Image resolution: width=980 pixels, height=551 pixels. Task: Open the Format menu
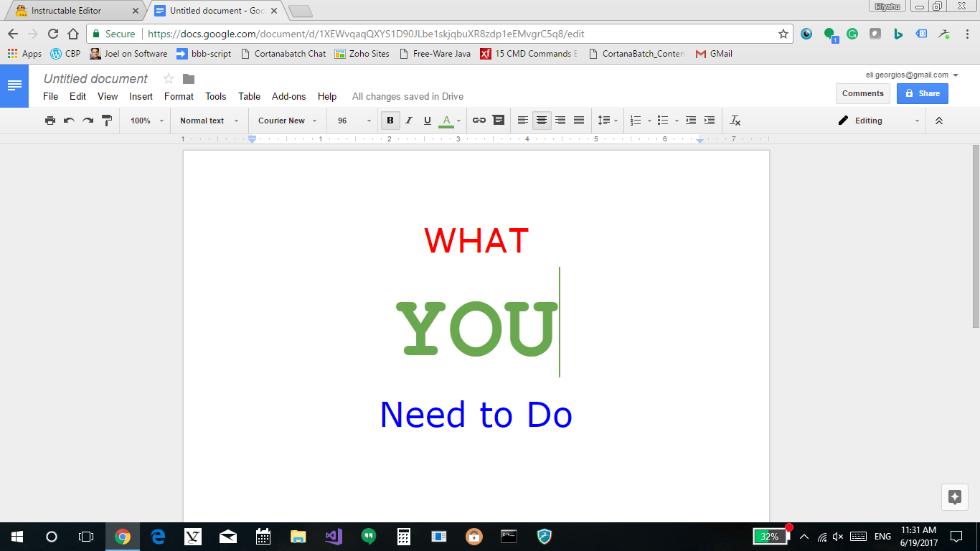click(179, 96)
